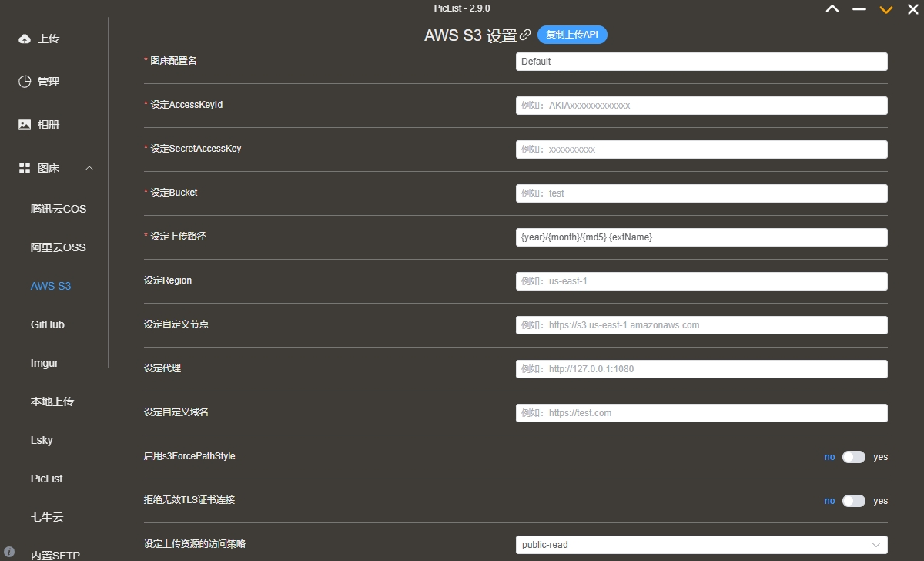Click the 设定AccessKeyId input field

click(x=701, y=106)
